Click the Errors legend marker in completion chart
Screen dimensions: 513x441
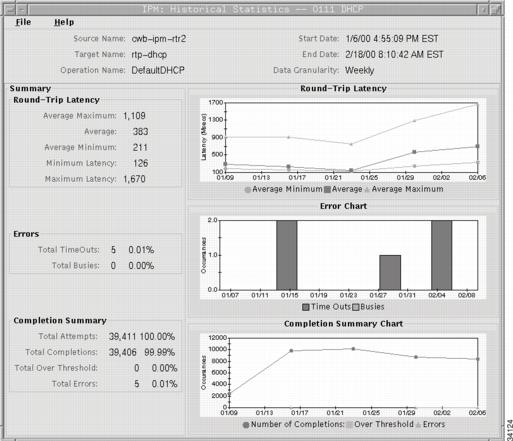click(x=418, y=425)
